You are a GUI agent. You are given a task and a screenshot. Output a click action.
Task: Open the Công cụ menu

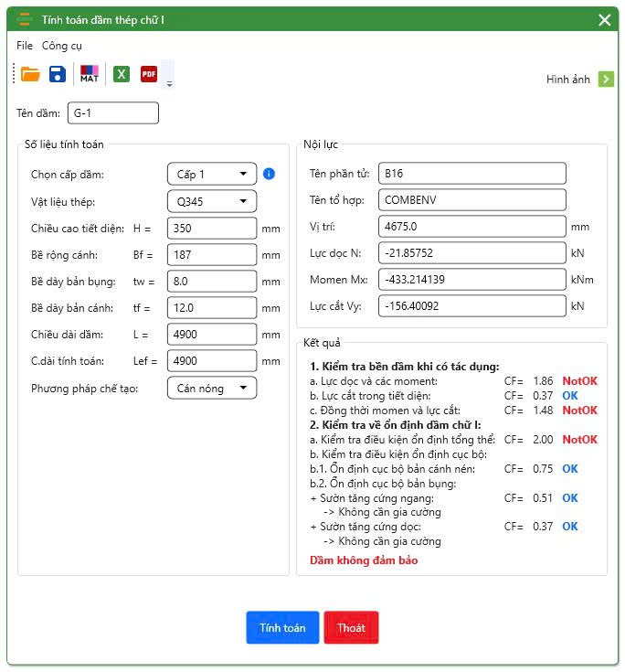tap(62, 46)
